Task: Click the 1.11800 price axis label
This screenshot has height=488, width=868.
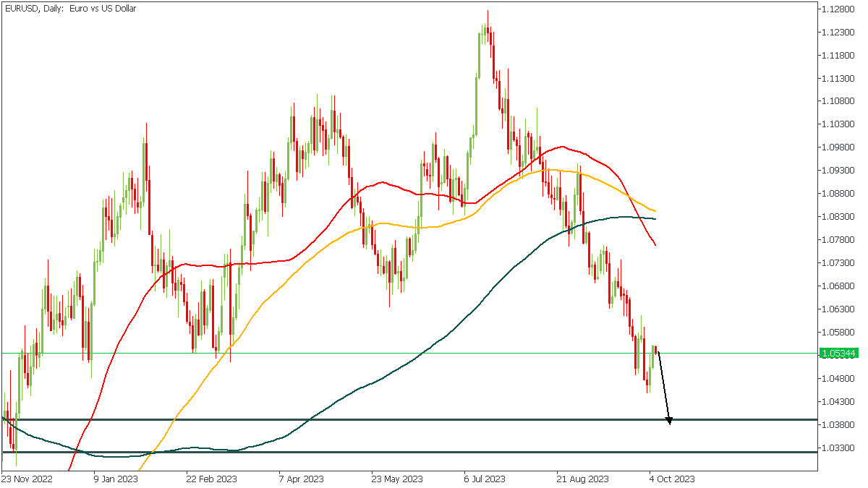Action: click(839, 55)
